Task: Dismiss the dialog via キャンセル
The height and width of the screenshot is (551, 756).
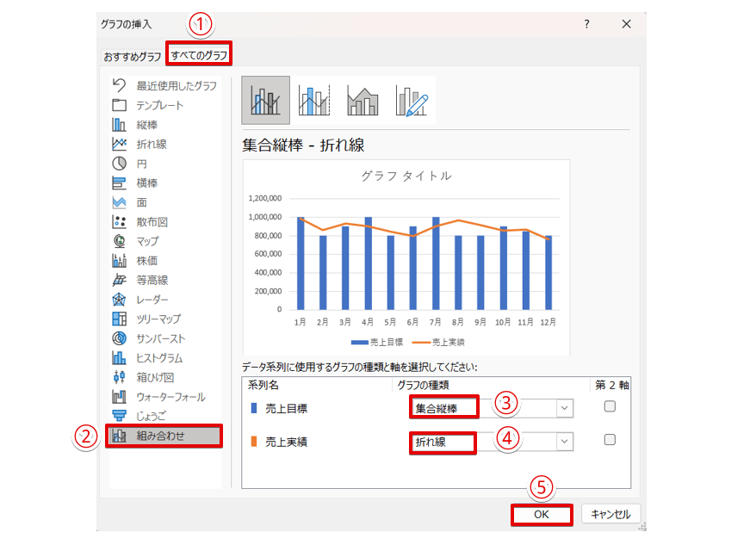Action: tap(610, 513)
